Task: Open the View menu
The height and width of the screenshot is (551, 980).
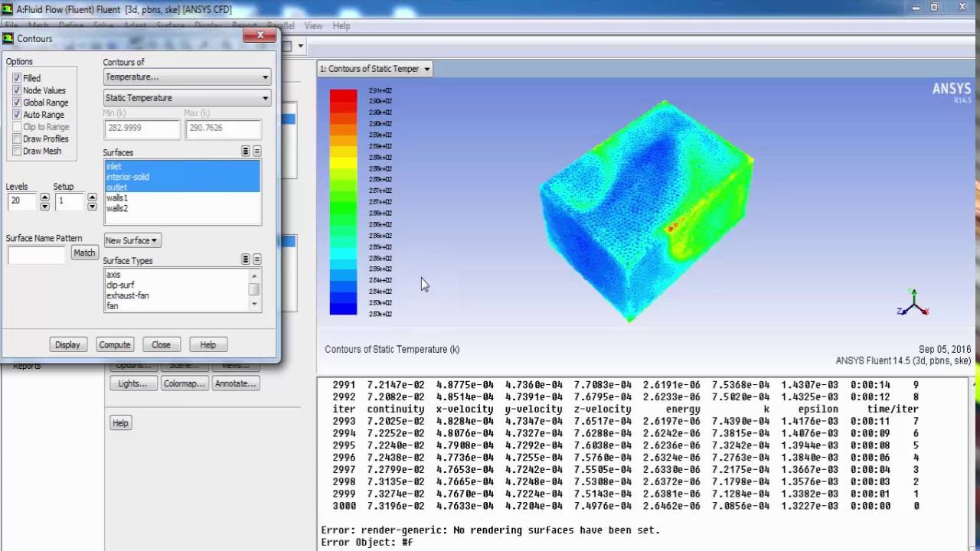Action: pyautogui.click(x=313, y=26)
